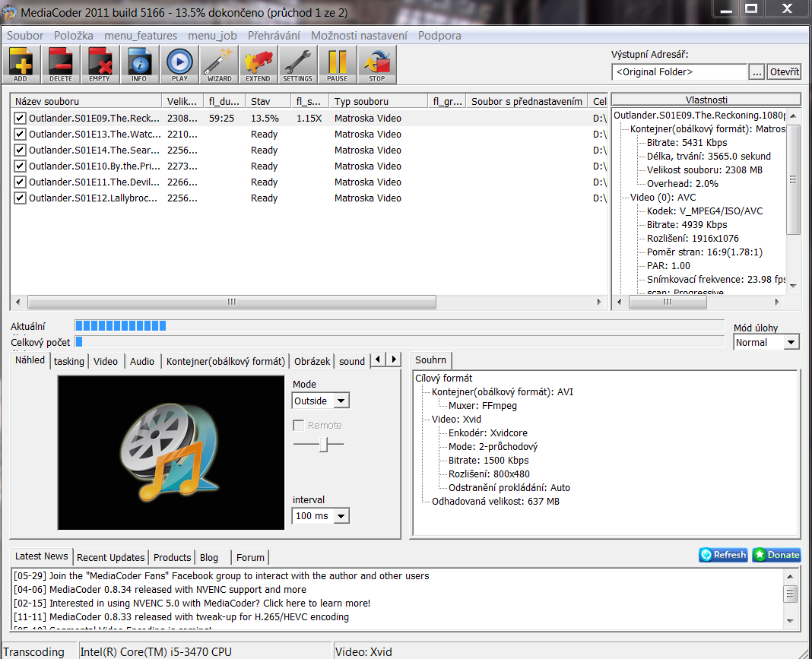Uncheck Outlander.S01E14.The.Sear... file checkbox
This screenshot has height=659, width=812.
pyautogui.click(x=20, y=150)
